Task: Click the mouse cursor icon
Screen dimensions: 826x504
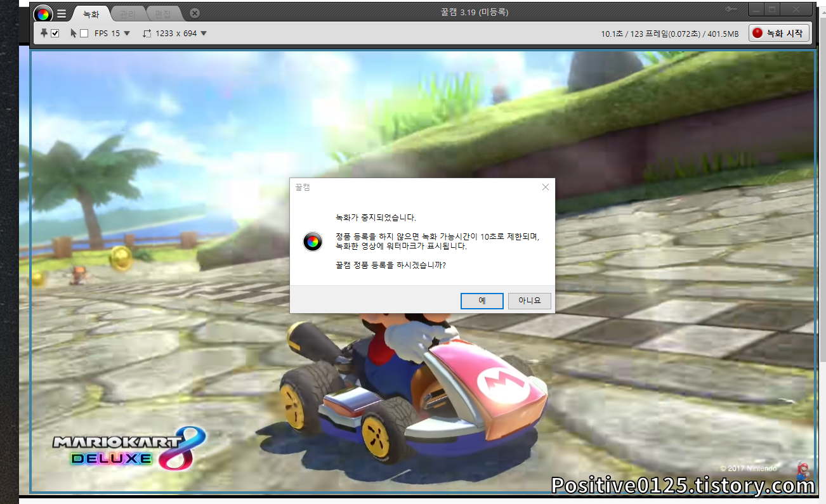Action: pyautogui.click(x=74, y=33)
